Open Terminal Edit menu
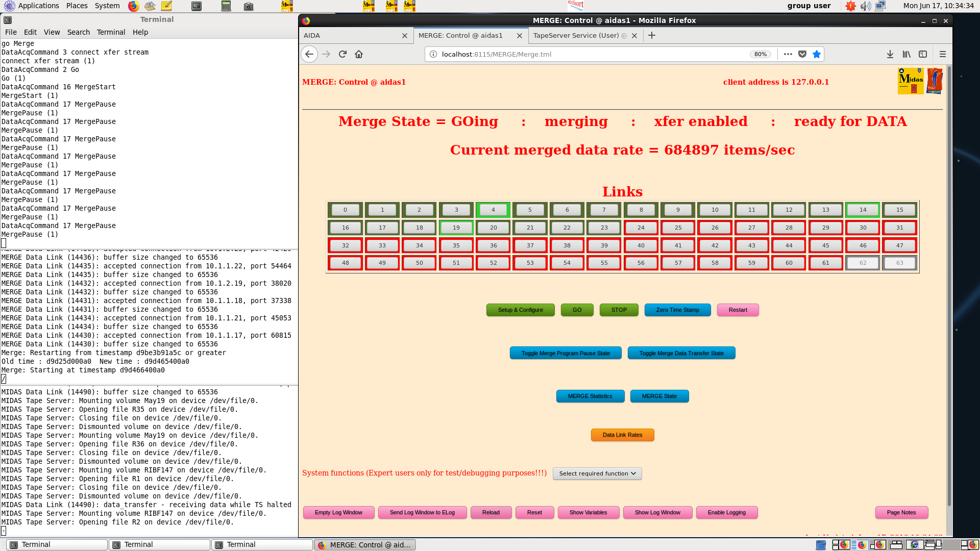 pyautogui.click(x=30, y=32)
